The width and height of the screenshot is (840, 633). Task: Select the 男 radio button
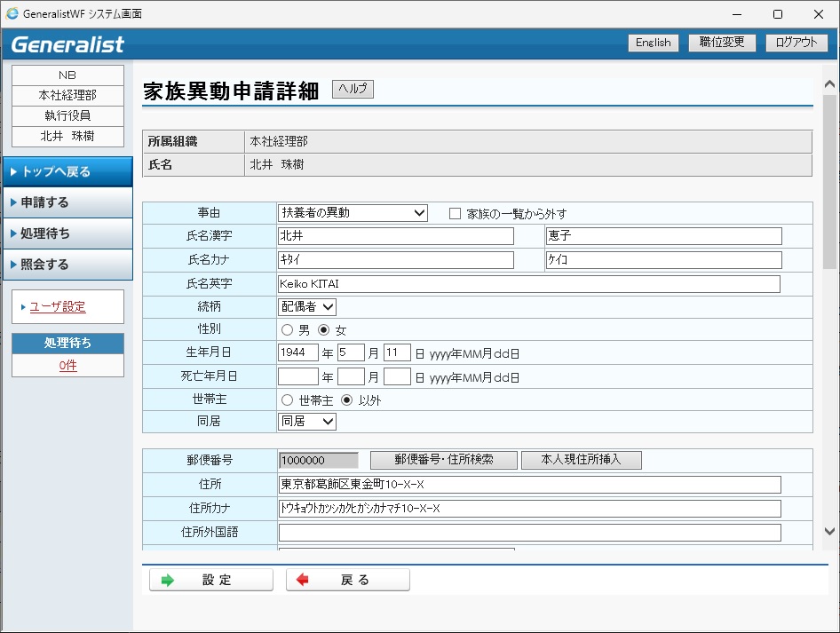point(287,330)
